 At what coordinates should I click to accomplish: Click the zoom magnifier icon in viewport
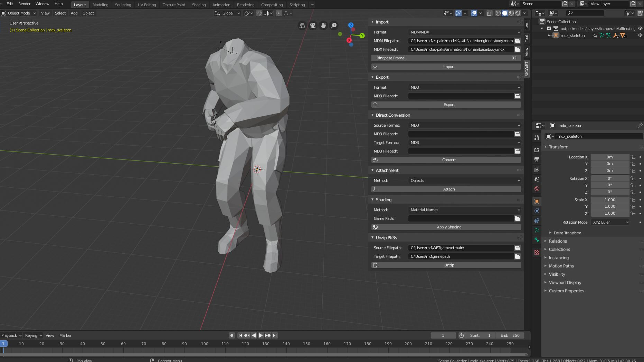coord(334,26)
